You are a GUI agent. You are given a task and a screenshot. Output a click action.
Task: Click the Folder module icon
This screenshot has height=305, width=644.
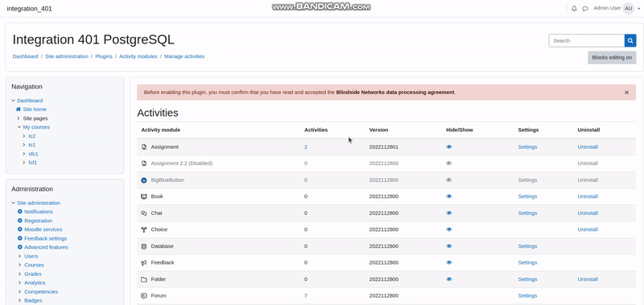pos(144,279)
